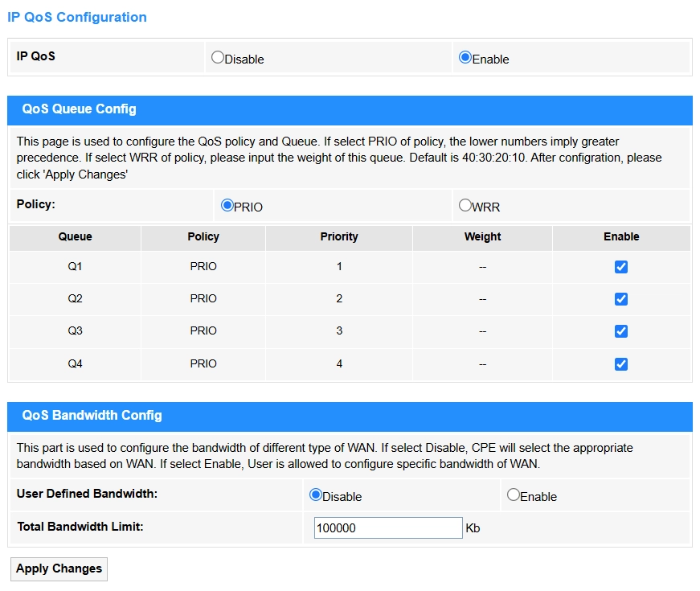Viewport: 700px width, 591px height.
Task: Click the Weight column header
Action: (482, 237)
